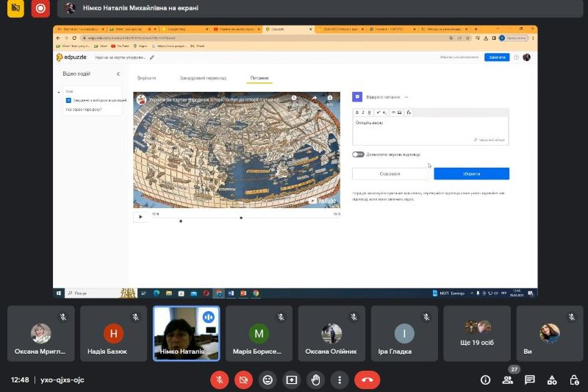Screen dimensions: 588x392
Task: Open PowerPoint from shared taskbar
Action: tap(243, 293)
